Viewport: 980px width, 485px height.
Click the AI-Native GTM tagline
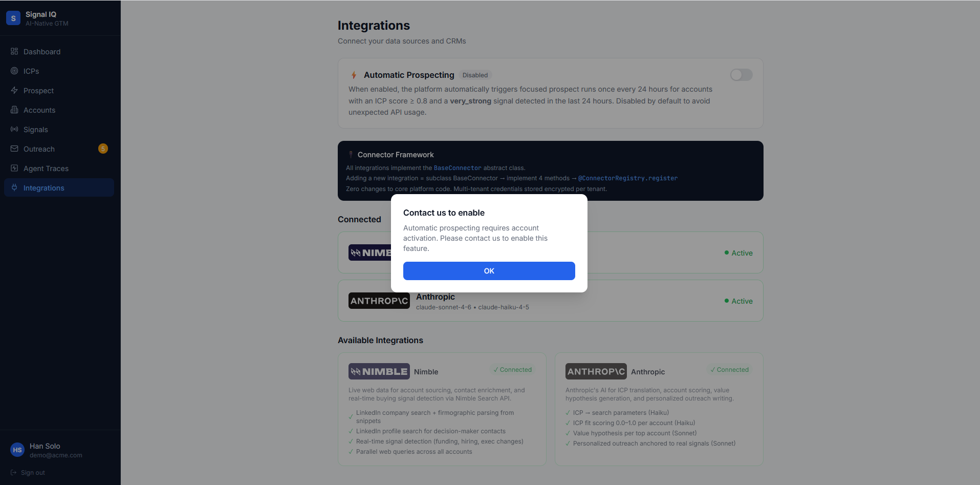47,24
